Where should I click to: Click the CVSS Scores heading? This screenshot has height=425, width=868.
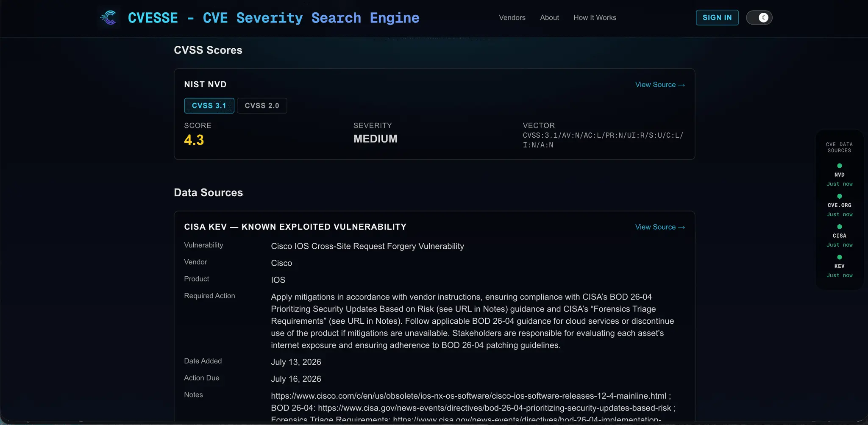[x=208, y=50]
